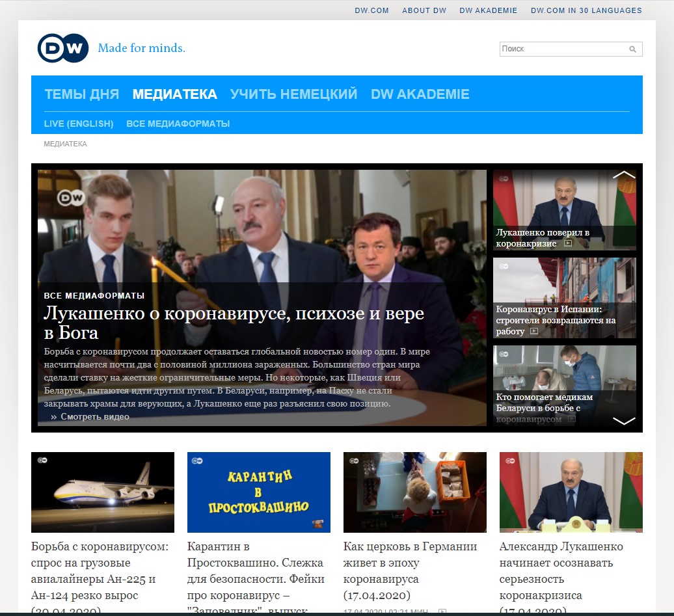Screen dimensions: 674x616
Task: Click the search magnifier icon
Action: tap(632, 49)
